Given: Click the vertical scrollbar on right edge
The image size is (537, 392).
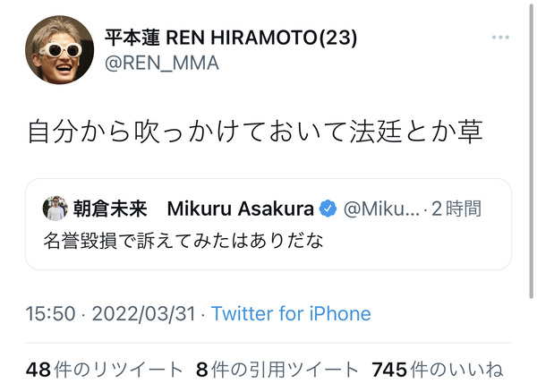Looking at the screenshot, I should [531, 149].
